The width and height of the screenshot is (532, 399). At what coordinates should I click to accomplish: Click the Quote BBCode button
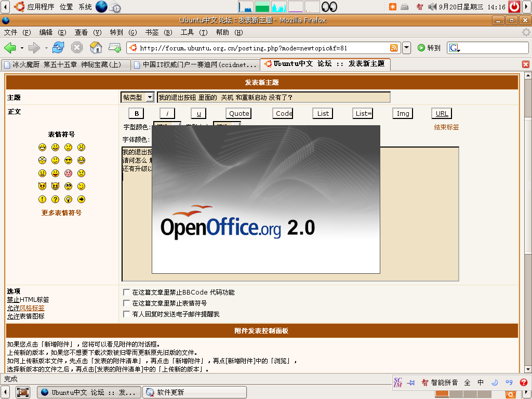click(x=238, y=113)
